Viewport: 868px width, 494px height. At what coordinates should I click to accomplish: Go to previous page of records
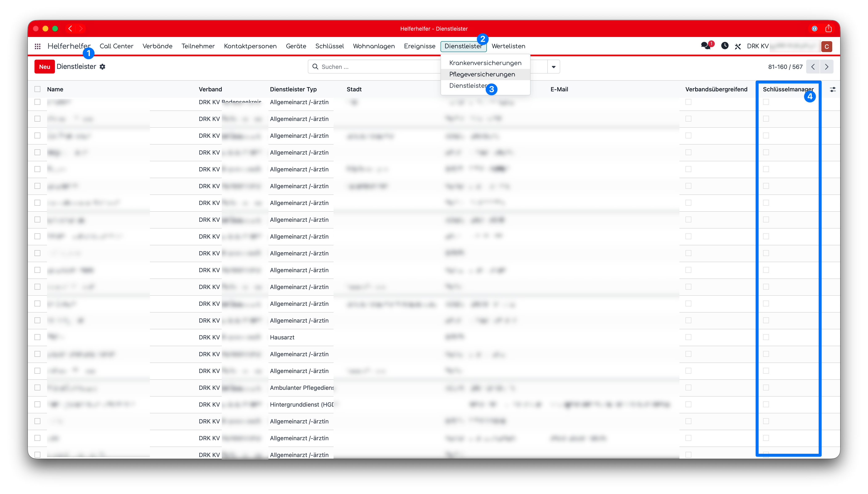(813, 67)
